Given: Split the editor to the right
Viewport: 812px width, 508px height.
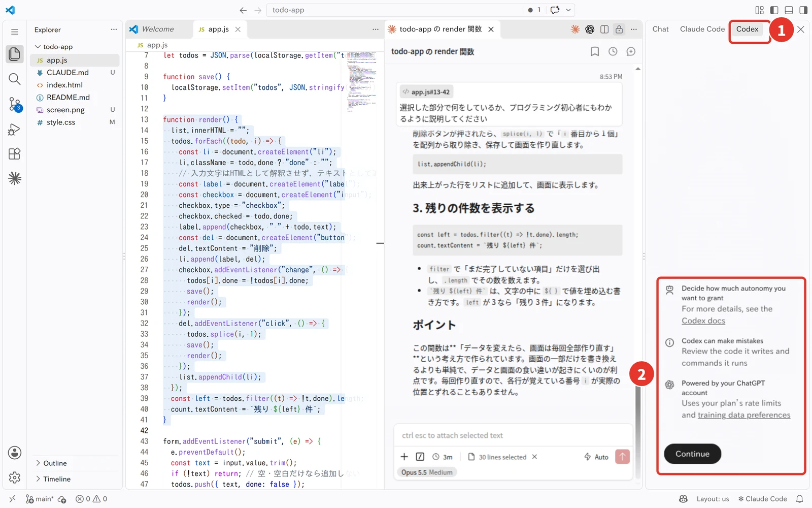Looking at the screenshot, I should [x=604, y=29].
